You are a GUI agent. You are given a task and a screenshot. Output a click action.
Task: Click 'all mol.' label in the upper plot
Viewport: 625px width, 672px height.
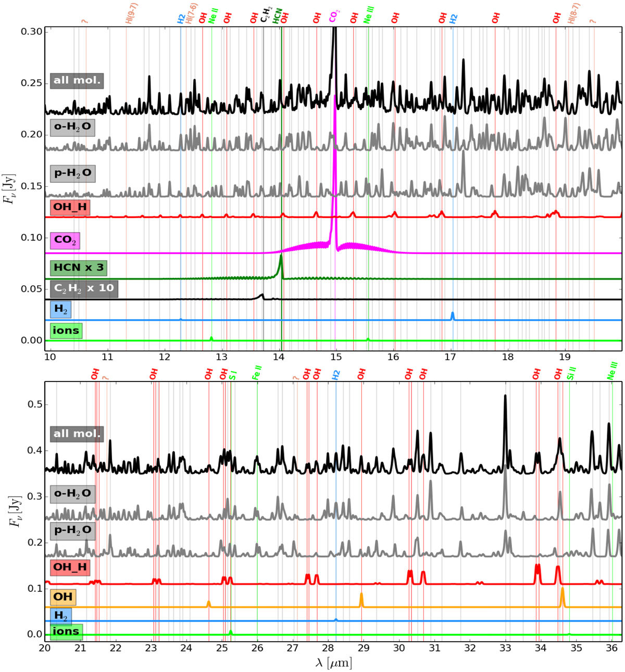coord(77,81)
